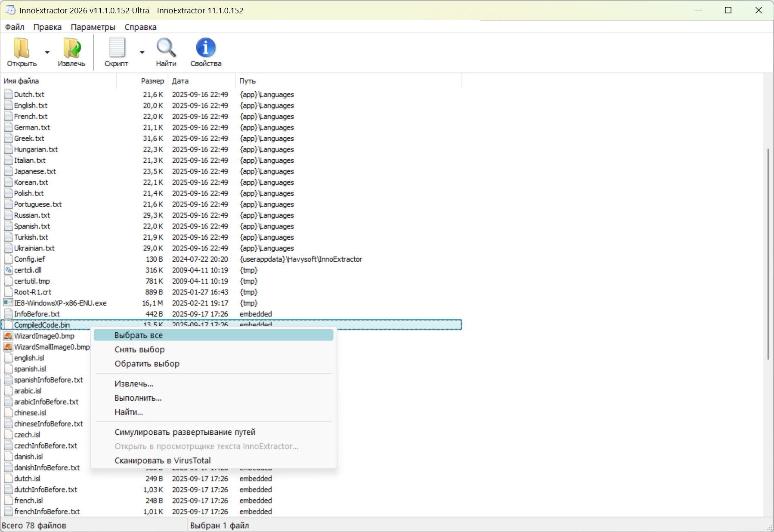Select the chineseInfoBefore.txt file

49,424
